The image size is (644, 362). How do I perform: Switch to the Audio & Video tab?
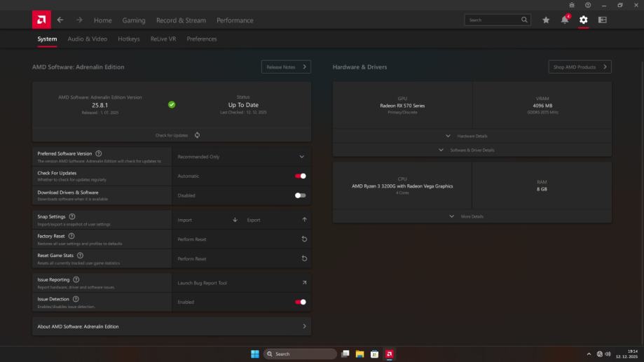88,39
